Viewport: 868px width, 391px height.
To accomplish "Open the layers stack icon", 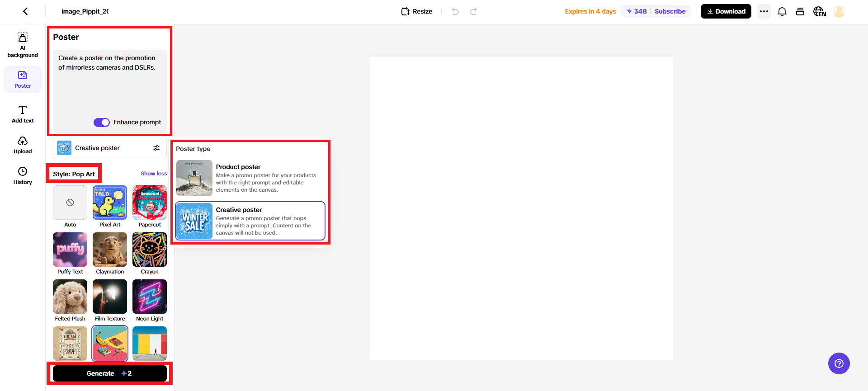I will (800, 11).
